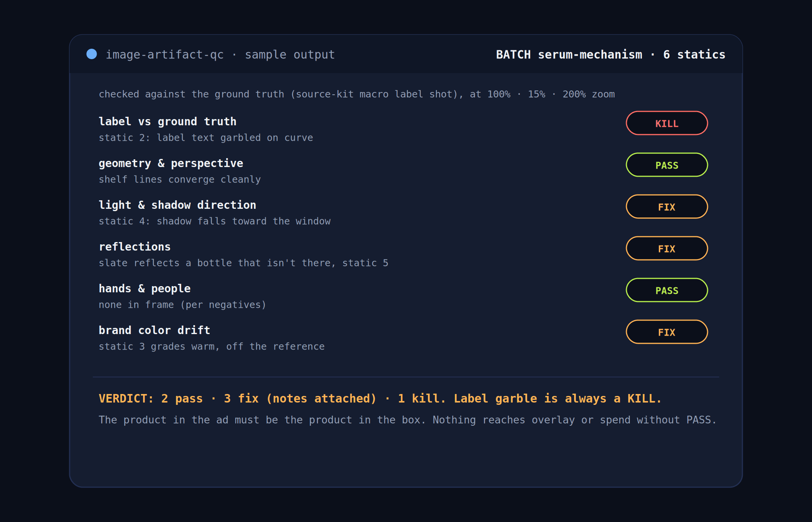Click 'The product in the ad must be' line

coord(408,420)
